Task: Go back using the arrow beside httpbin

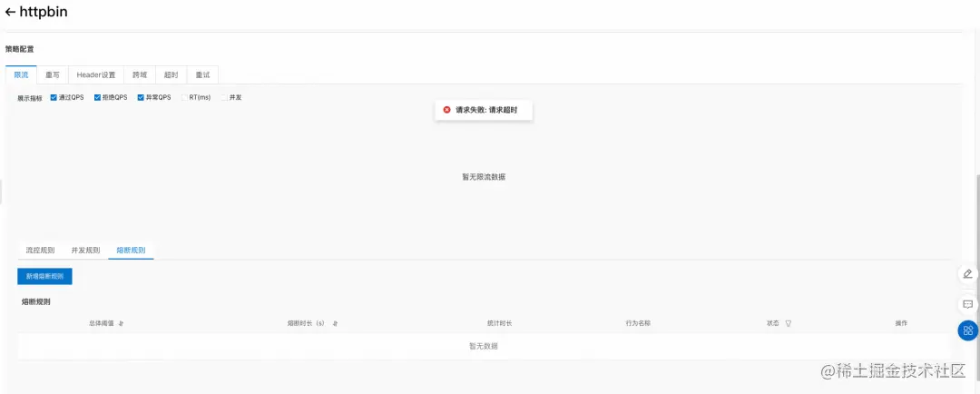Action: [10, 12]
